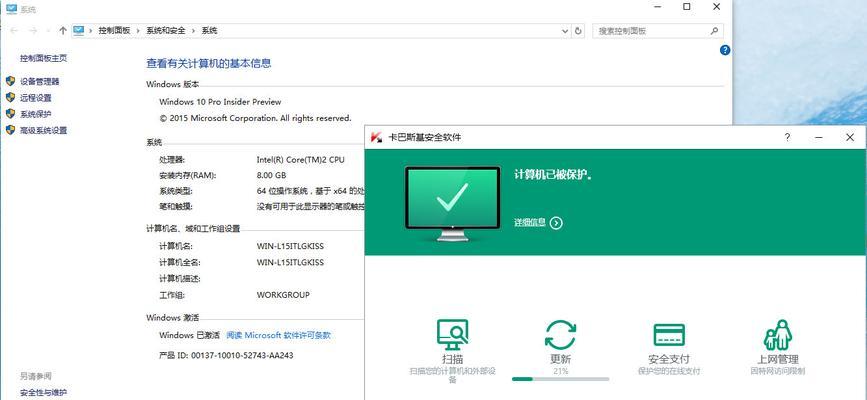Go back with the left arrow button
The width and height of the screenshot is (867, 400).
click(x=14, y=30)
